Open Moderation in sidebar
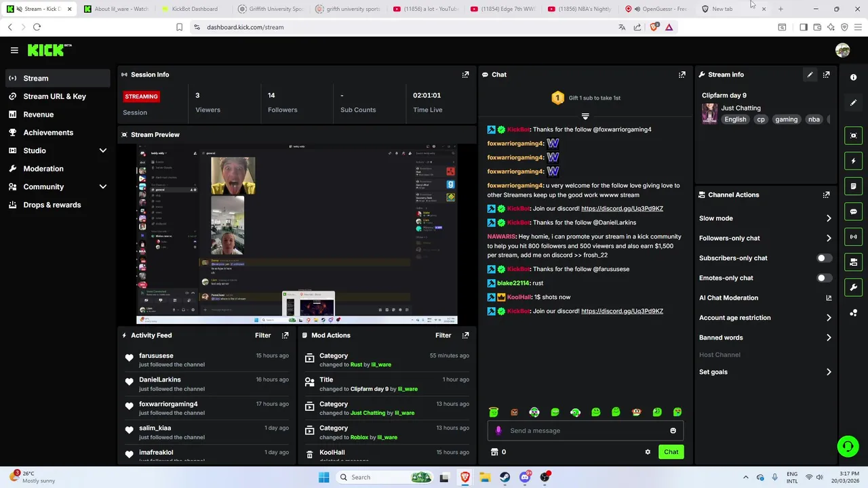The image size is (868, 488). (x=58, y=169)
